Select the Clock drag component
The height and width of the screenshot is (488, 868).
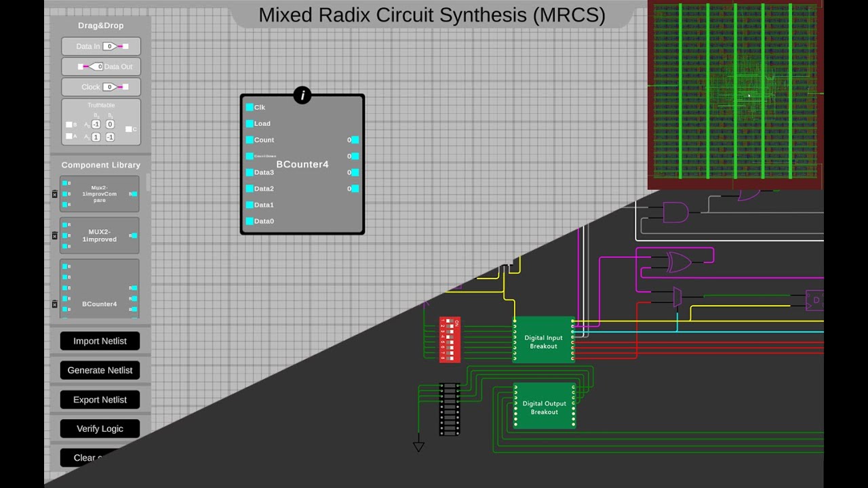tap(101, 87)
